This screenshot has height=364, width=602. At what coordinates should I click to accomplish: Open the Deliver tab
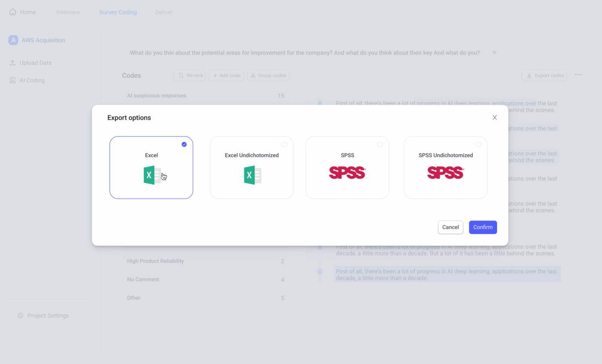coord(164,12)
